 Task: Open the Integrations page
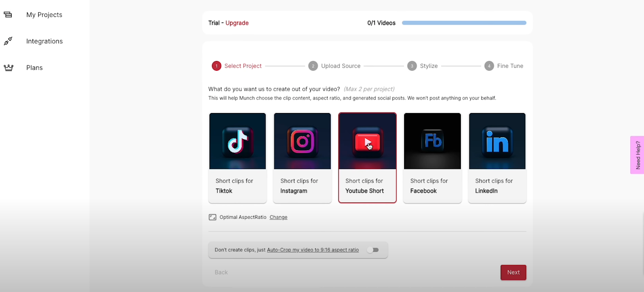tap(44, 41)
